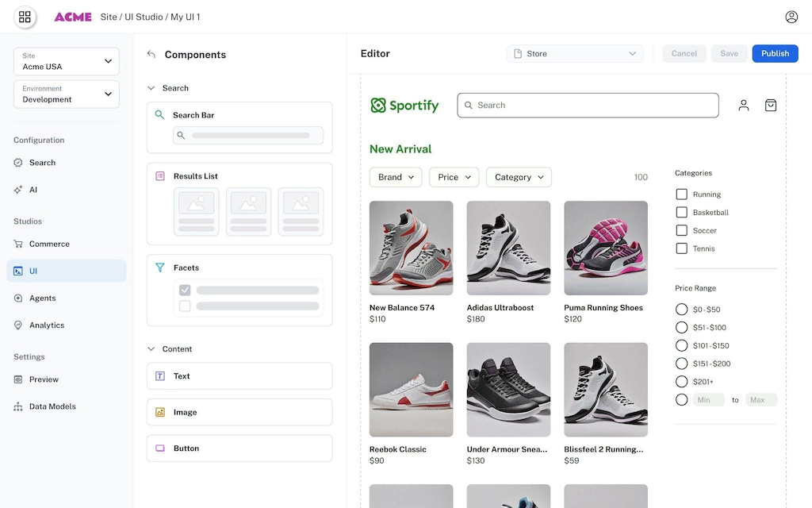Click the Search configuration gear icon

[18, 163]
